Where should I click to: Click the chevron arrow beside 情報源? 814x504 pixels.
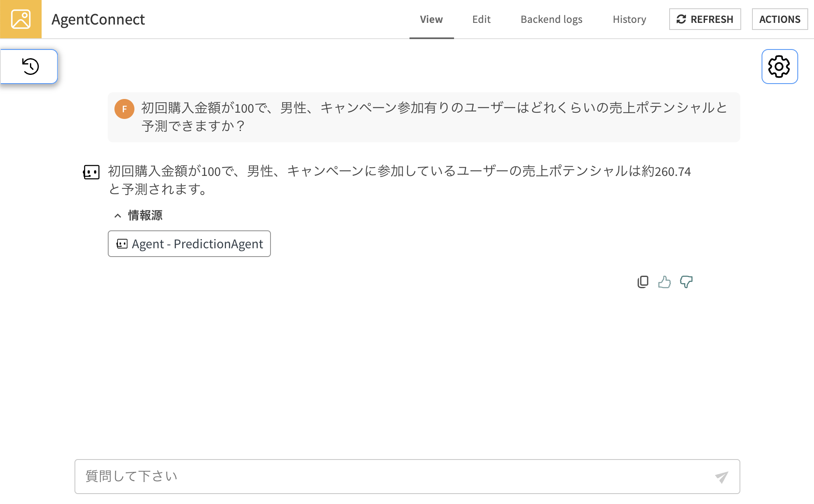(x=118, y=215)
